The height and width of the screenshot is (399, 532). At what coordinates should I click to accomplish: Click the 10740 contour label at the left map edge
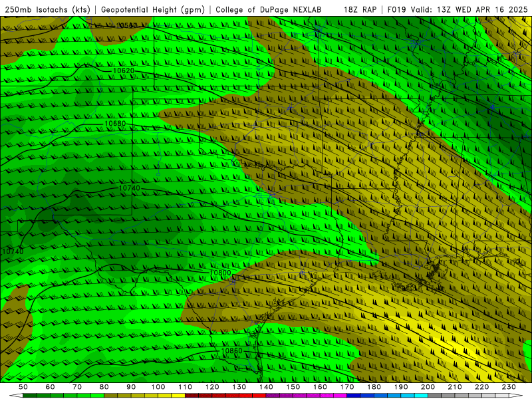tap(13, 251)
